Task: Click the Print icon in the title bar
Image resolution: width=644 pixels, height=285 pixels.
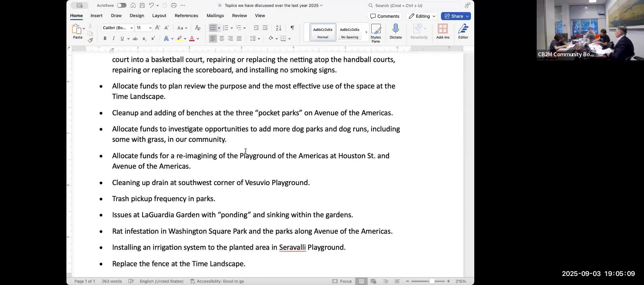Action: click(174, 5)
